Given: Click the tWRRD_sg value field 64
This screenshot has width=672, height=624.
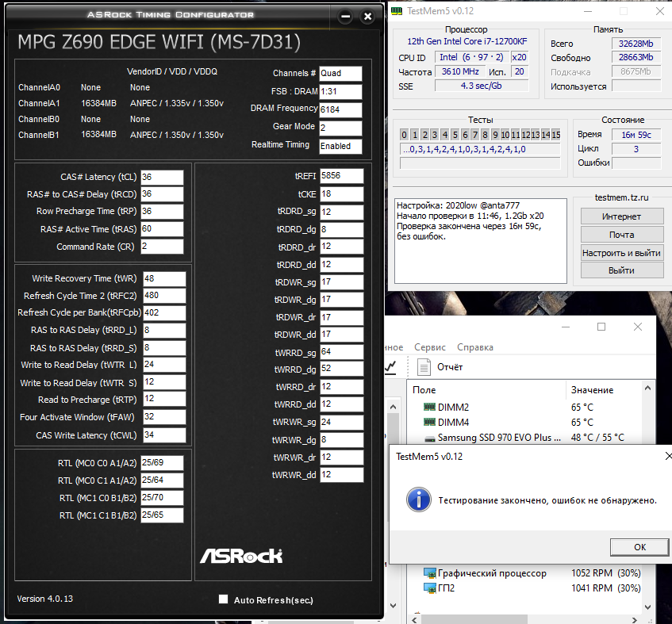Looking at the screenshot, I should point(342,352).
